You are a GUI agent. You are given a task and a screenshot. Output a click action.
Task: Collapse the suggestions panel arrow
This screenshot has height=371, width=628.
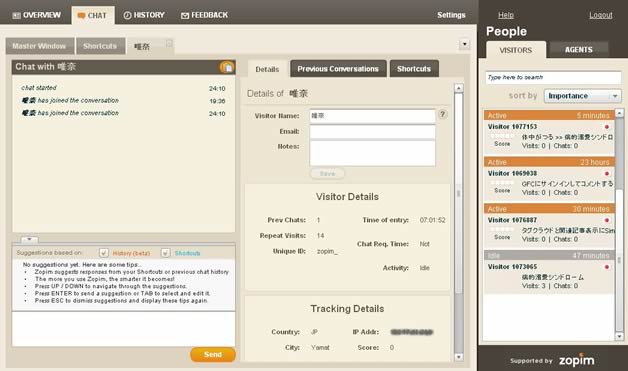pos(29,240)
